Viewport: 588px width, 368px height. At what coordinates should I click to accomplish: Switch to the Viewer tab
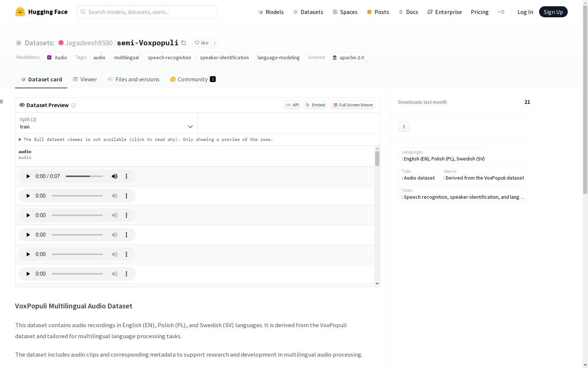85,79
